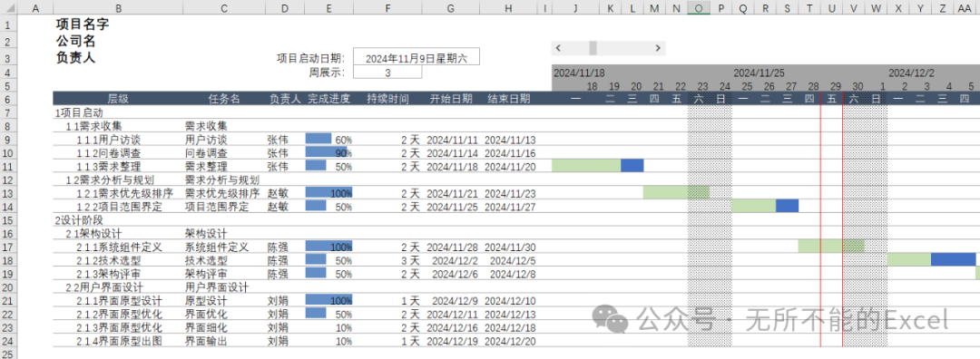Click day number 29 in the Gantt header

835,86
